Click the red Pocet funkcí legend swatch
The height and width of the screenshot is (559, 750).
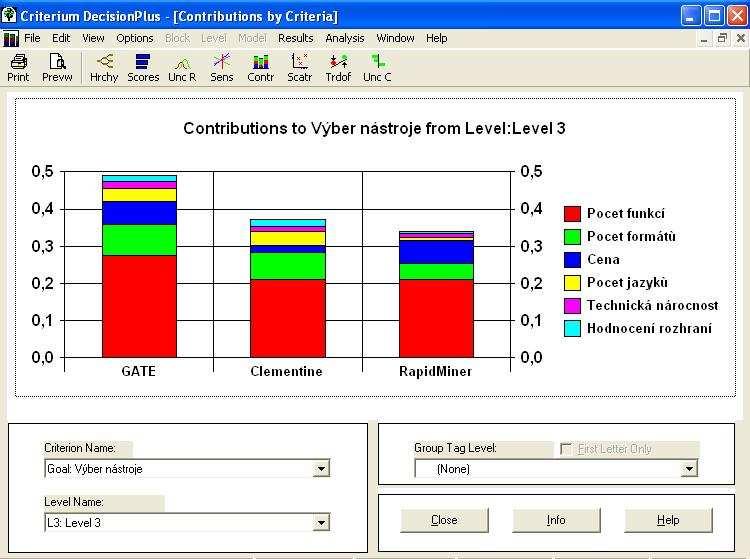[x=573, y=214]
